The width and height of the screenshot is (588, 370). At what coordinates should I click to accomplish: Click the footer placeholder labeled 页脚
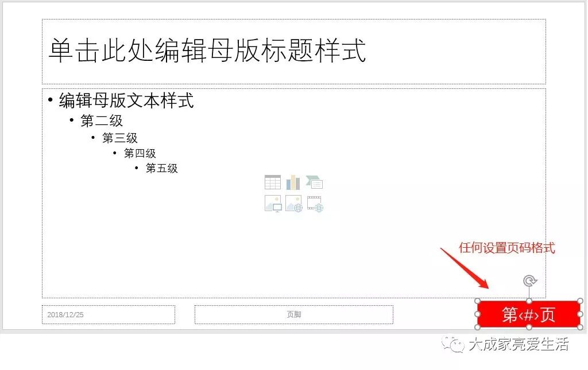click(294, 314)
